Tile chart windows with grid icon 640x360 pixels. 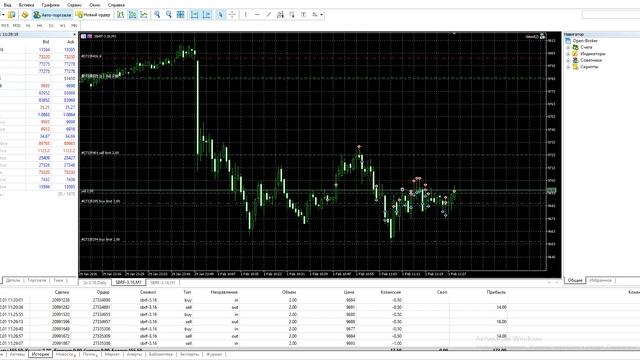(180, 15)
